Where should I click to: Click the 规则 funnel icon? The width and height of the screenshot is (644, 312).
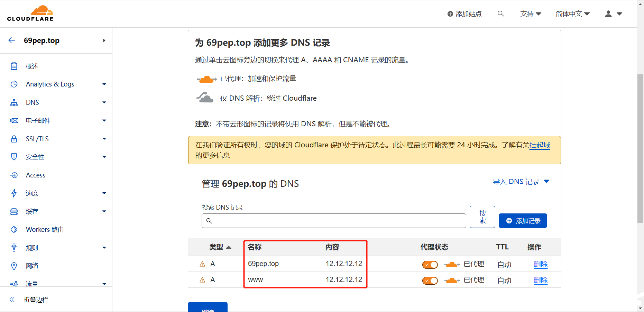coord(14,248)
